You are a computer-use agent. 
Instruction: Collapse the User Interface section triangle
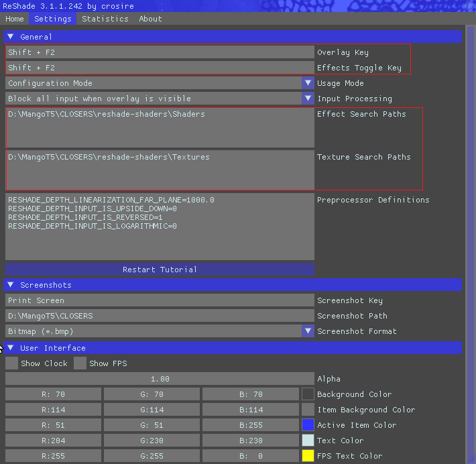pos(11,348)
